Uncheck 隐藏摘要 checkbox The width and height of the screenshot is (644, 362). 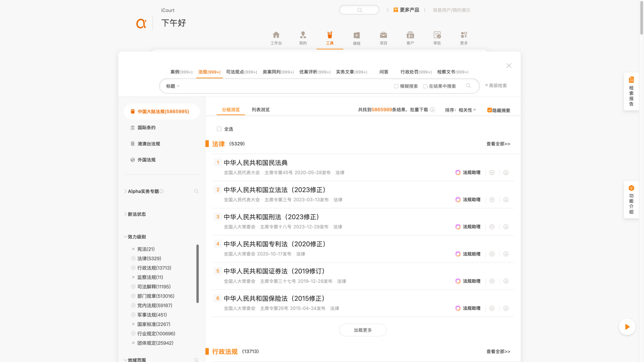click(x=489, y=110)
